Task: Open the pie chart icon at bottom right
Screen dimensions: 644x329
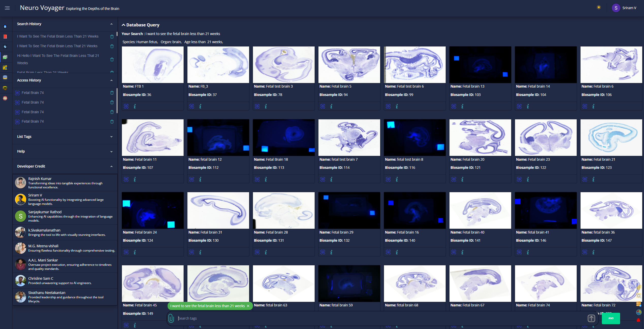Action: pos(639,312)
